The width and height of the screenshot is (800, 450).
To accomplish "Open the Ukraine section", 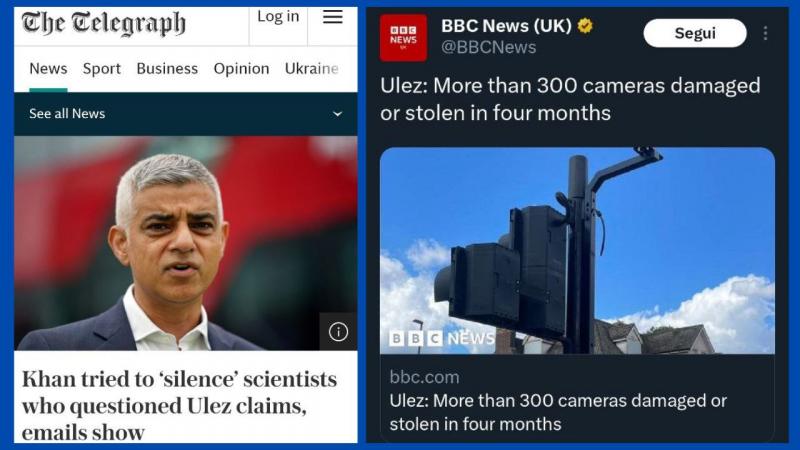I will pyautogui.click(x=312, y=68).
